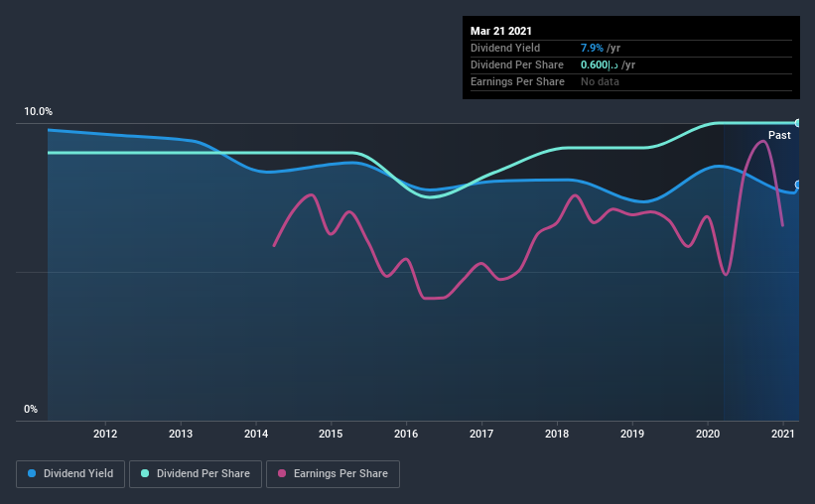Click the Dividend Per Share tooltip row label
This screenshot has height=504, width=815.
(516, 64)
